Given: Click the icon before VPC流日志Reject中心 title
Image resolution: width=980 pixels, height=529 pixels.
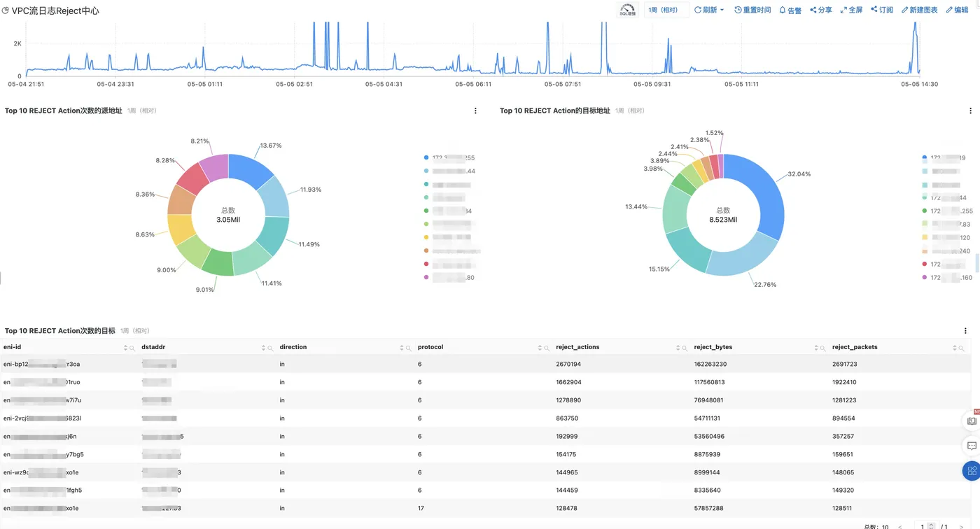Looking at the screenshot, I should click(6, 10).
